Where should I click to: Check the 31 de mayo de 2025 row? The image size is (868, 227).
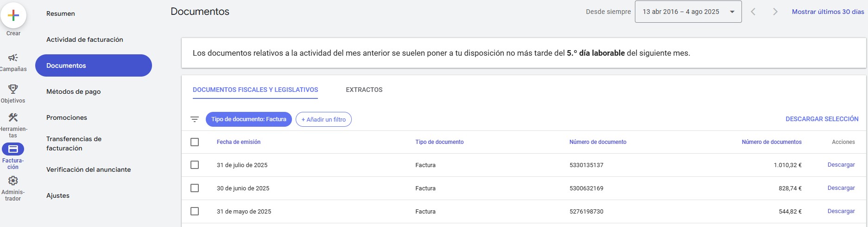tap(195, 211)
